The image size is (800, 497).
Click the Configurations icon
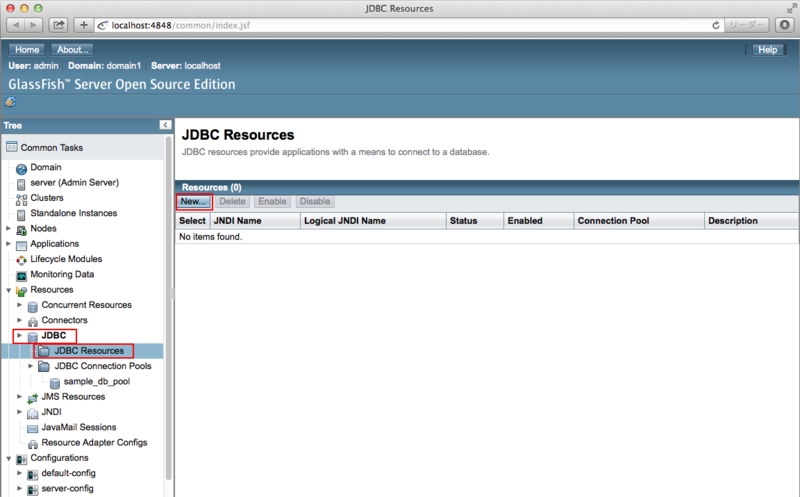coord(21,459)
